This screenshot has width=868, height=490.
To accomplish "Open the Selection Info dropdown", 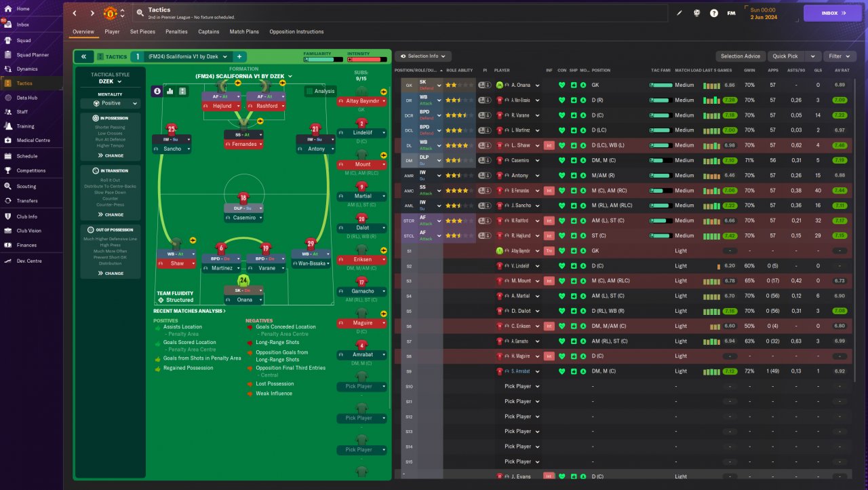I will [423, 56].
